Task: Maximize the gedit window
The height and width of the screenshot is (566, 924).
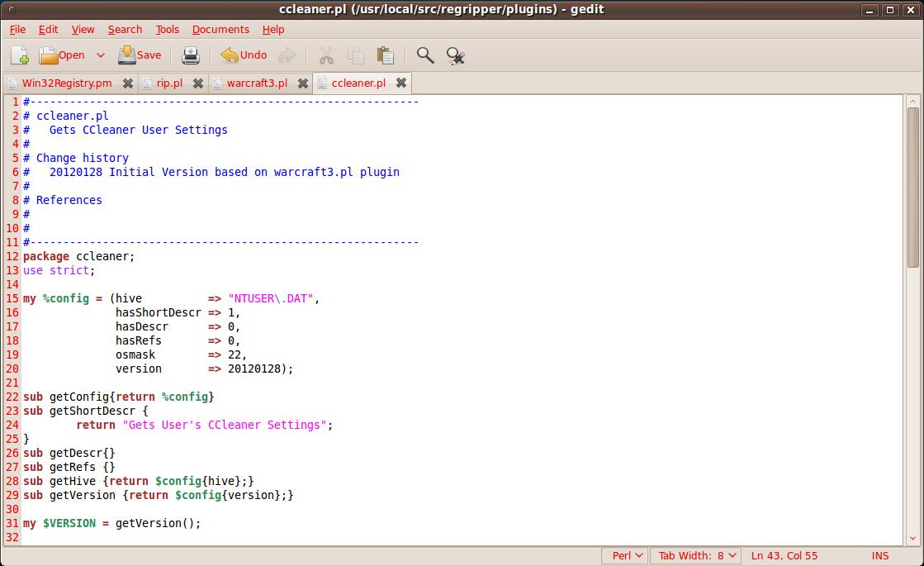Action: (890, 10)
